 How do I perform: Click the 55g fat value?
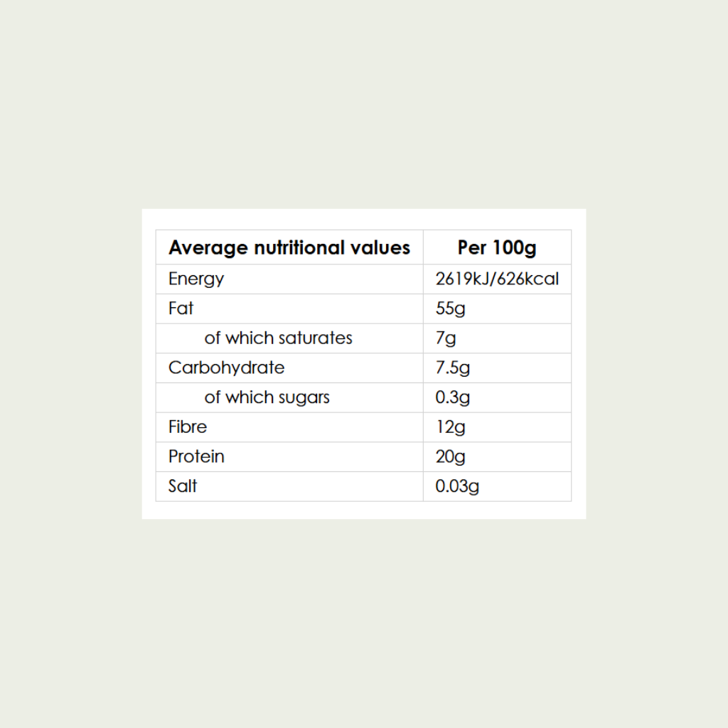click(x=450, y=309)
